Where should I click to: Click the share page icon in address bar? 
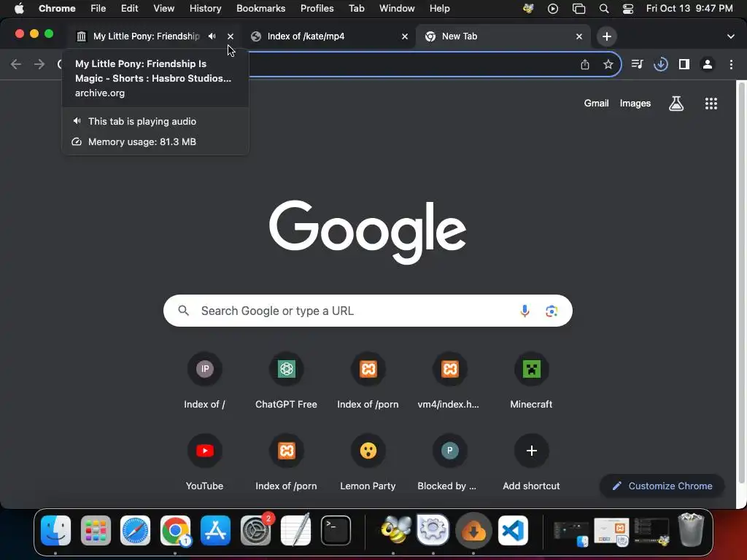(x=585, y=64)
